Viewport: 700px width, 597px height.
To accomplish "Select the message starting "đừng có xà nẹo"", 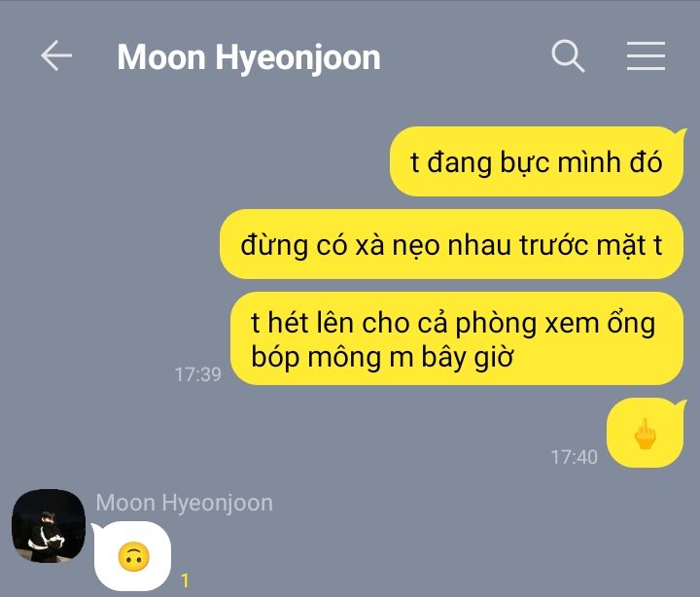I will pyautogui.click(x=451, y=244).
